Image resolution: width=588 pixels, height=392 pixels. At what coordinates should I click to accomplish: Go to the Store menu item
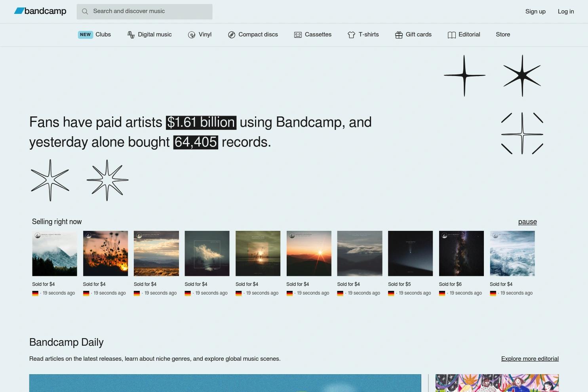click(503, 34)
